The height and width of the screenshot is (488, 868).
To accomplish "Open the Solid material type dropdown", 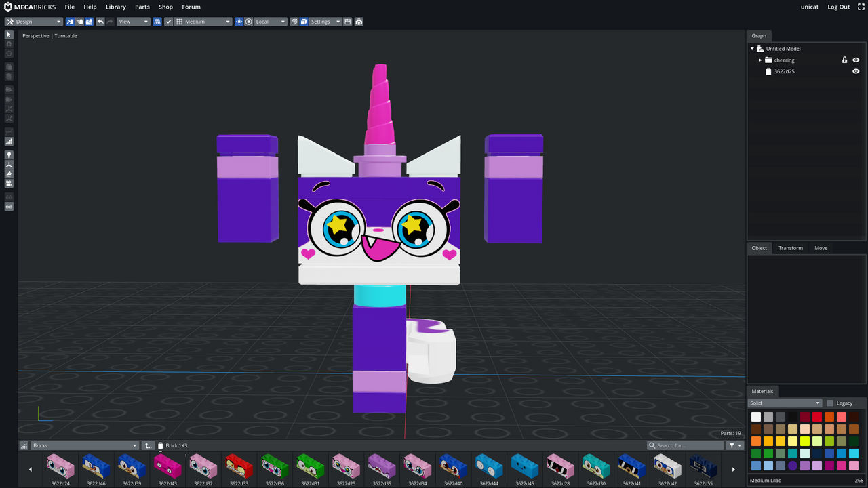I will 785,403.
